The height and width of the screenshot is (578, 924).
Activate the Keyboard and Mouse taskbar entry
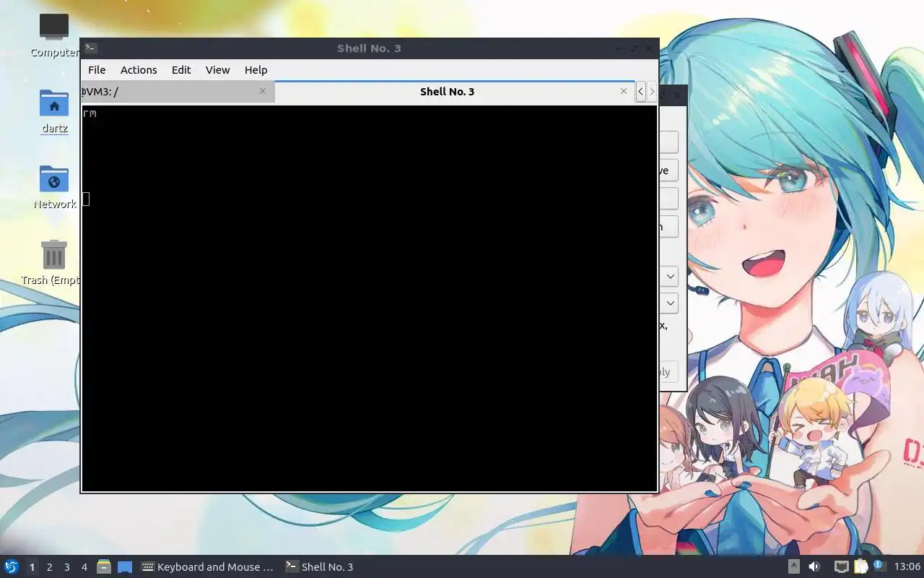tap(209, 567)
